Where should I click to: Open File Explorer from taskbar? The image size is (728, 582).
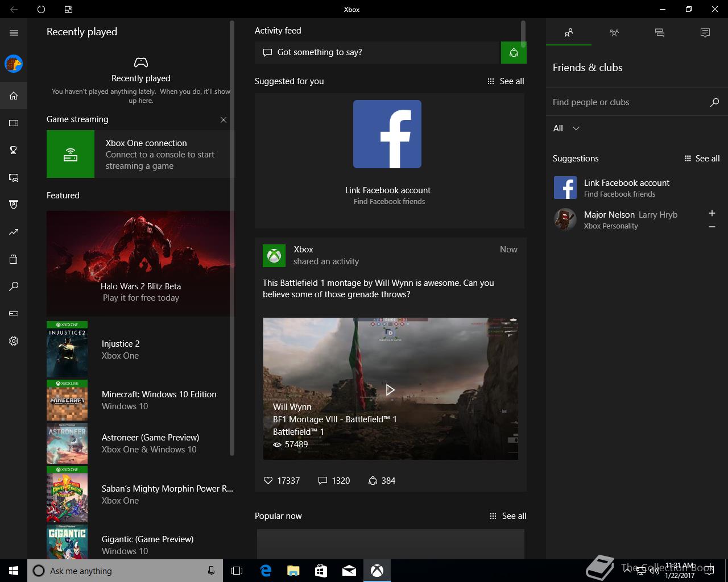(x=293, y=571)
